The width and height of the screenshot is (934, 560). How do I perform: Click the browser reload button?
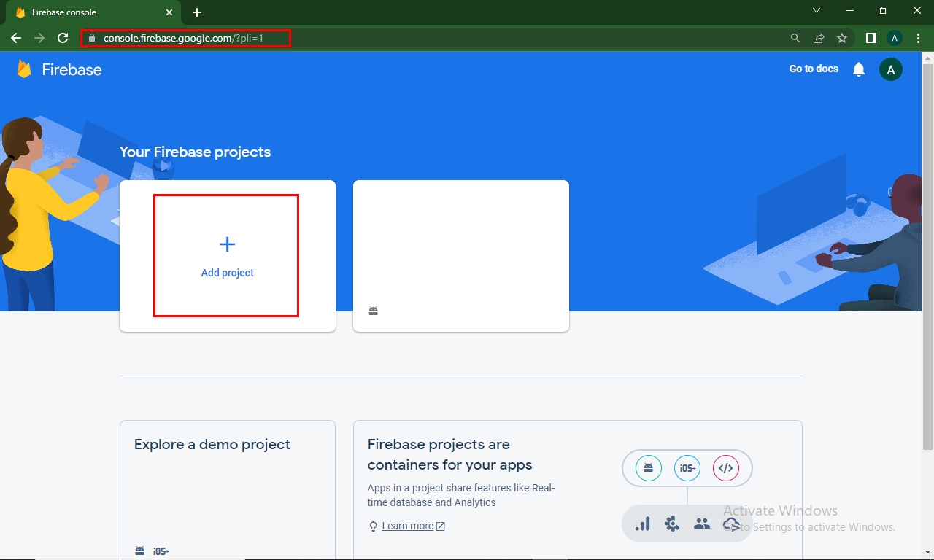tap(63, 38)
